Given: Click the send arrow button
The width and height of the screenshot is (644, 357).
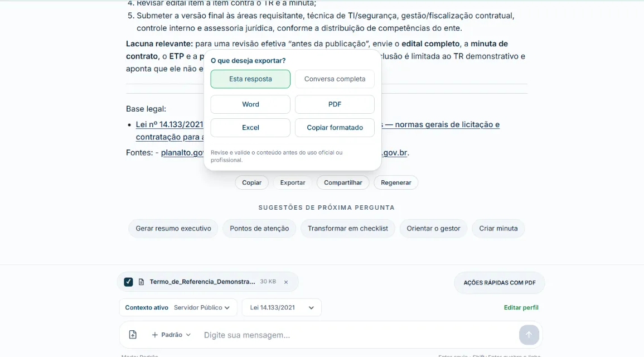Looking at the screenshot, I should (x=529, y=335).
